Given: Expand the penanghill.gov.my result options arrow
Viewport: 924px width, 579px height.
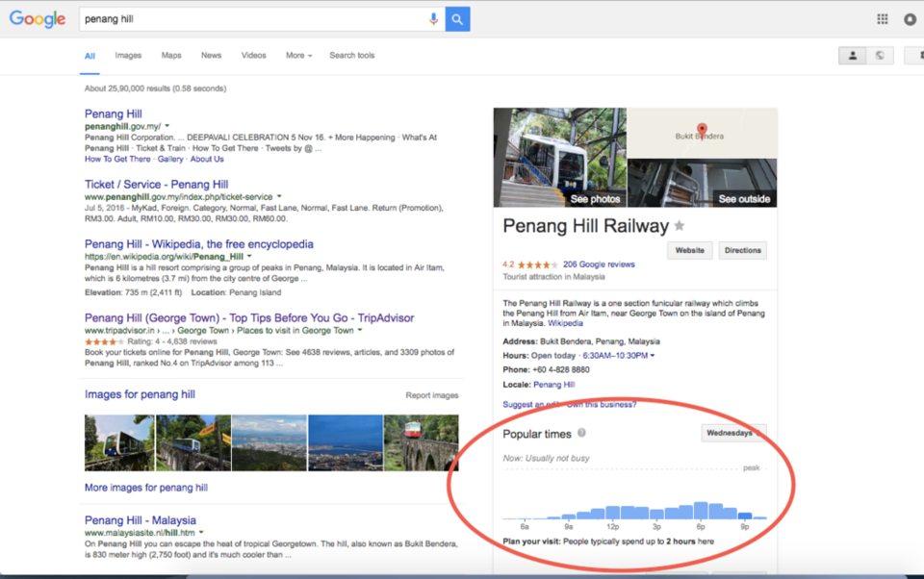Looking at the screenshot, I should click(167, 126).
